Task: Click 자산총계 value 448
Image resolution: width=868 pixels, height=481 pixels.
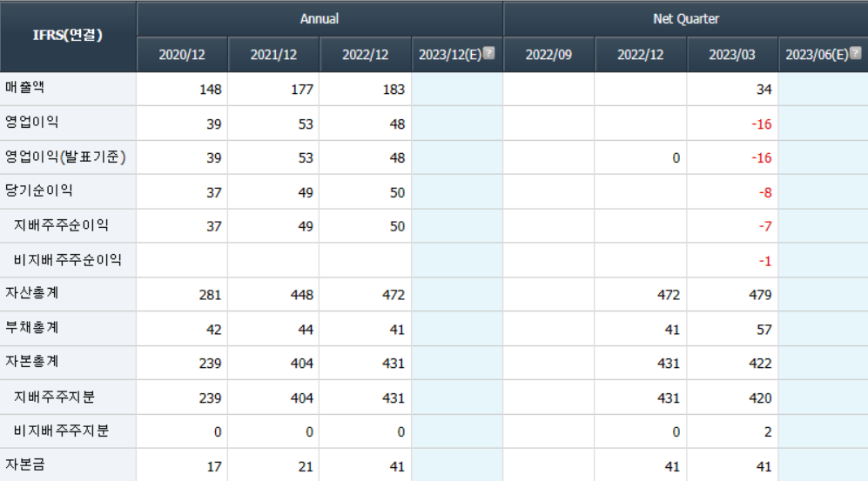Action: (x=302, y=295)
